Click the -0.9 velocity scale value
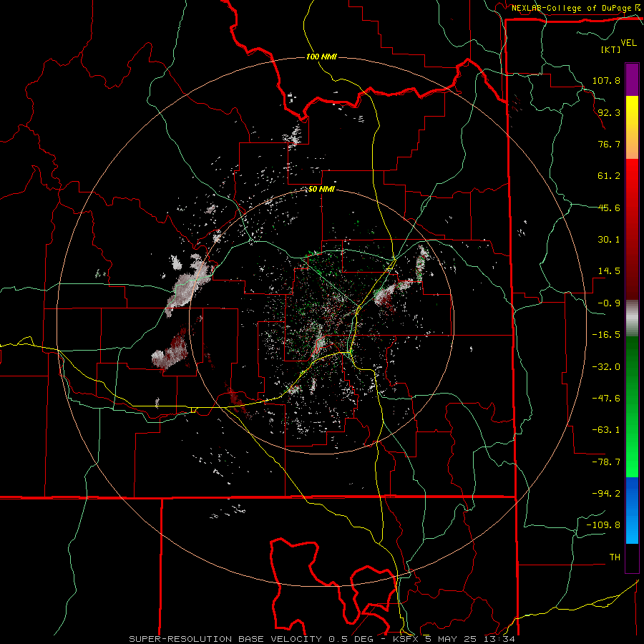The image size is (644, 644). [x=609, y=303]
